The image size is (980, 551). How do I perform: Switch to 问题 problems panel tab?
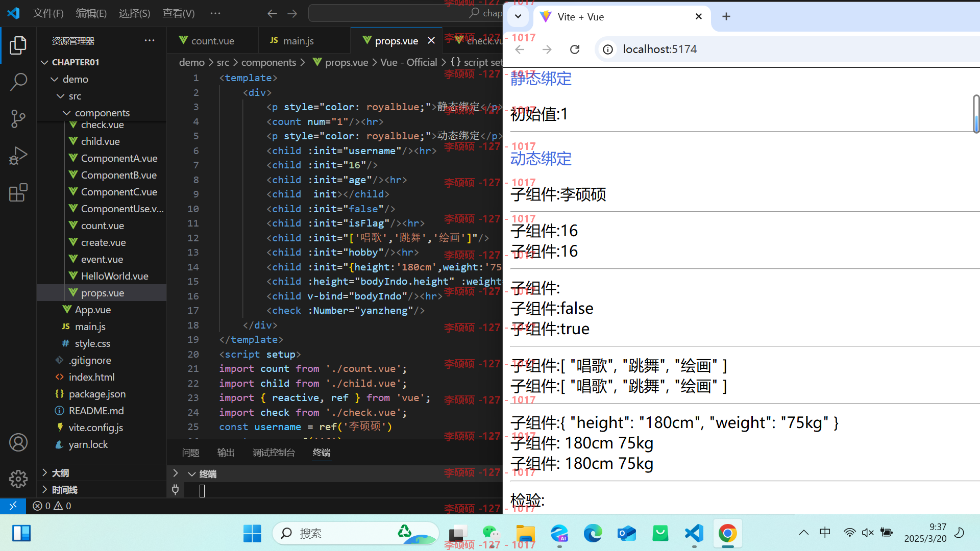pyautogui.click(x=190, y=453)
